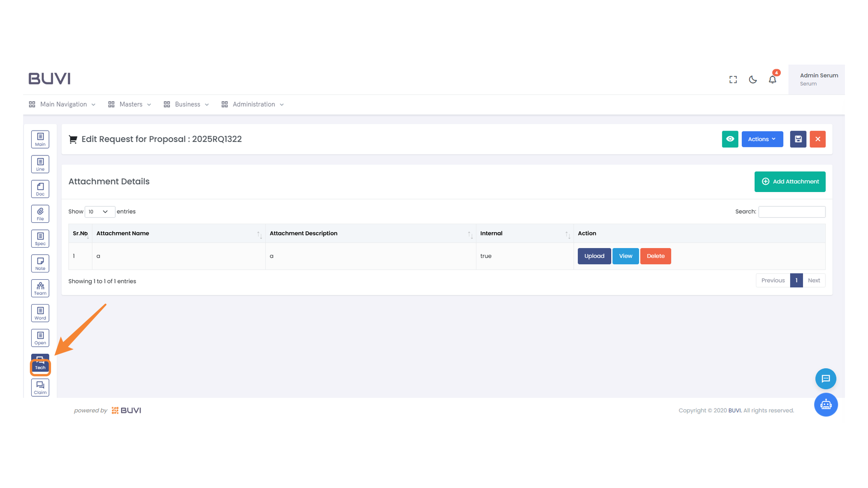Screen dimensions: 868x488
Task: Open the Claim sidebar section
Action: pyautogui.click(x=40, y=388)
